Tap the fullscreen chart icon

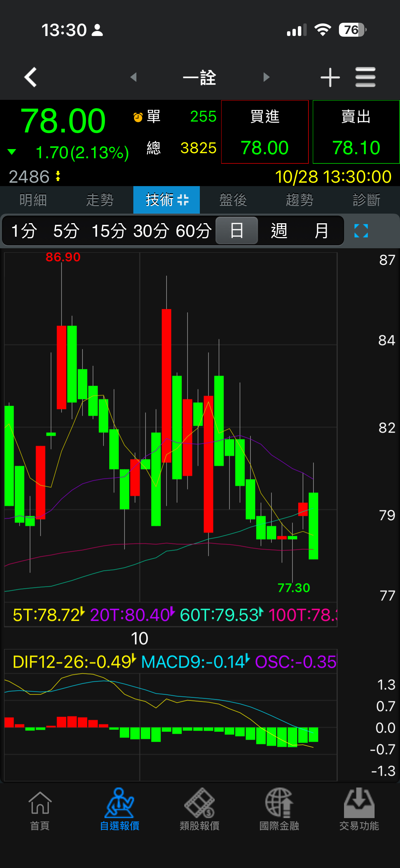click(361, 231)
